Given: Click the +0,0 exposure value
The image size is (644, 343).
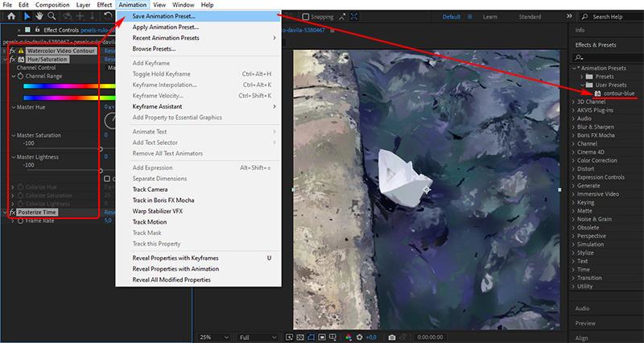Looking at the screenshot, I should click(x=371, y=337).
